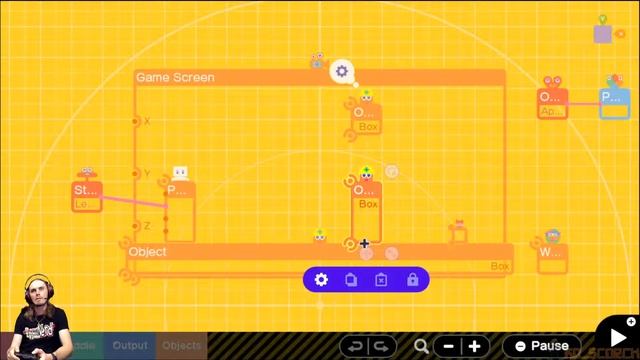Click the Box label on the Object bar
Screen dimensions: 640x360
tap(500, 266)
